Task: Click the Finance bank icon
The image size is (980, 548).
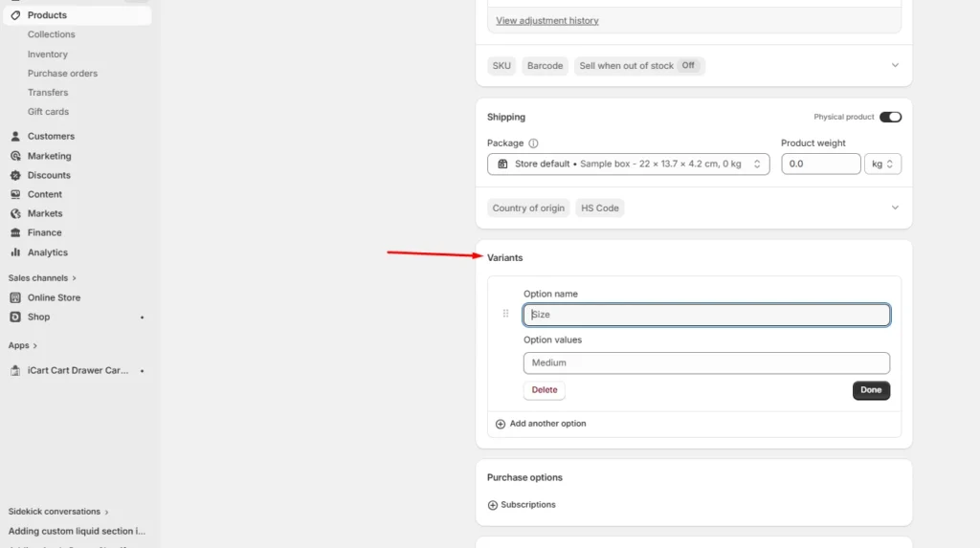Action: [x=15, y=232]
